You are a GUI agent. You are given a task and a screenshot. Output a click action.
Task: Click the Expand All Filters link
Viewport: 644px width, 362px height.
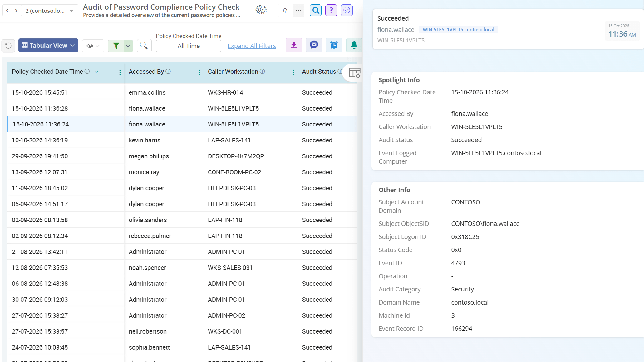(x=252, y=46)
